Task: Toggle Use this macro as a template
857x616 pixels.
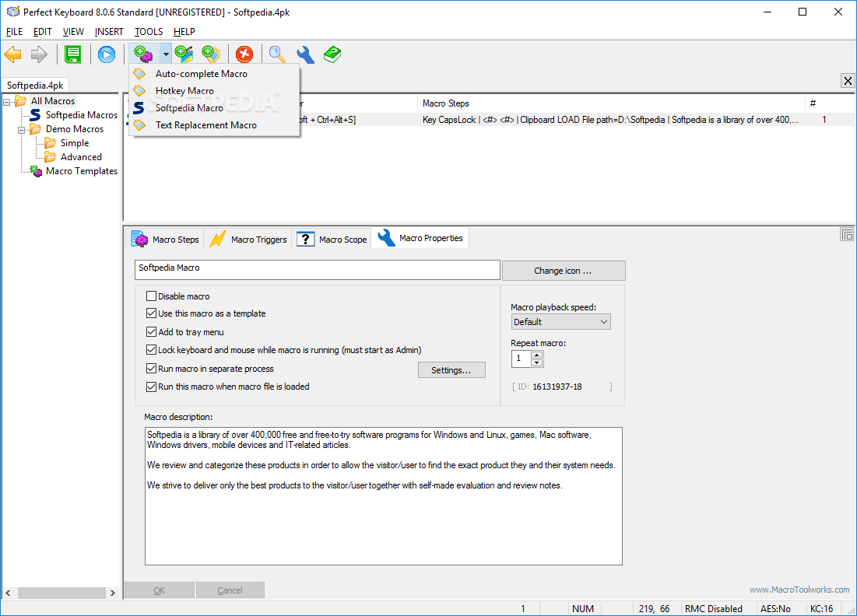Action: pyautogui.click(x=152, y=313)
